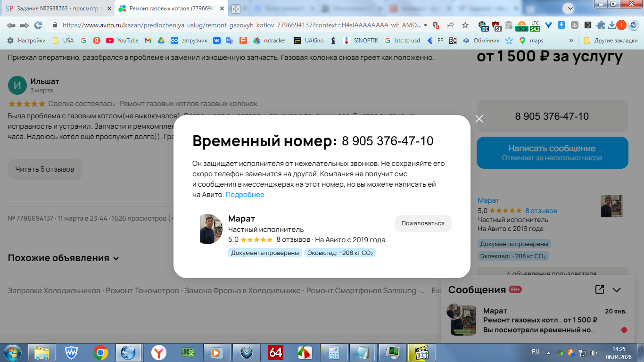Image resolution: width=644 pixels, height=362 pixels.
Task: Open Windows Explorer from taskbar
Action: point(42,352)
